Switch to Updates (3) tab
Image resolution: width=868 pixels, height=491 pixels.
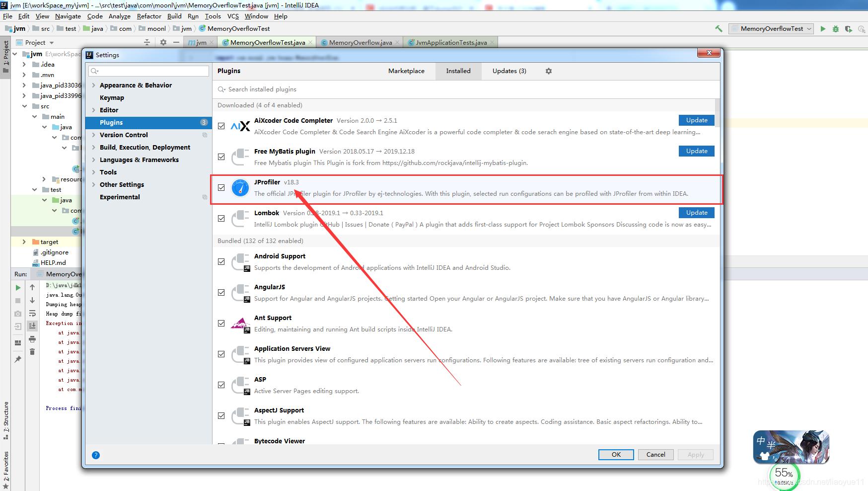click(x=509, y=71)
